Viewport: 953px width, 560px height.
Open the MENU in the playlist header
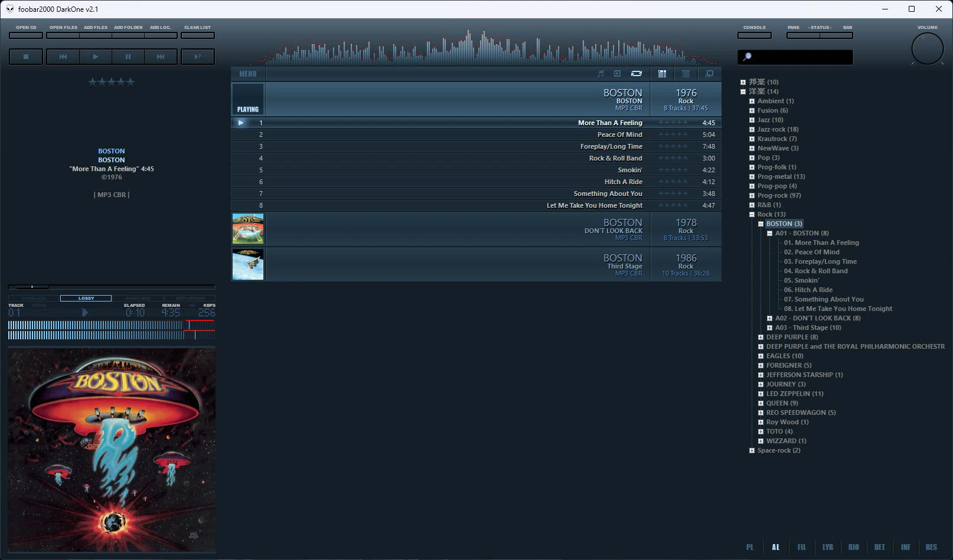click(x=248, y=74)
